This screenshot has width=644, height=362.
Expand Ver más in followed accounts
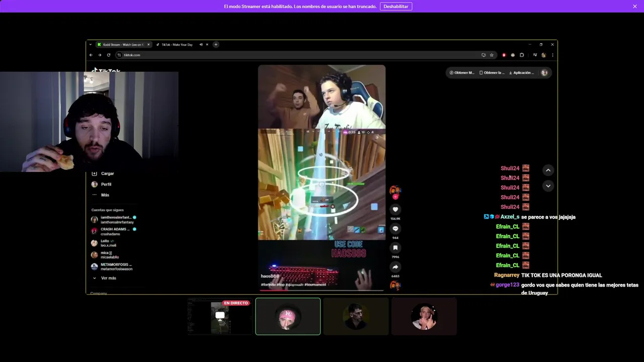[x=104, y=278]
